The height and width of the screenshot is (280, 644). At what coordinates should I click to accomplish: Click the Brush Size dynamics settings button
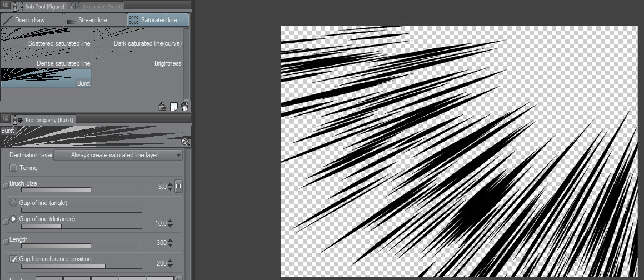pyautogui.click(x=178, y=186)
